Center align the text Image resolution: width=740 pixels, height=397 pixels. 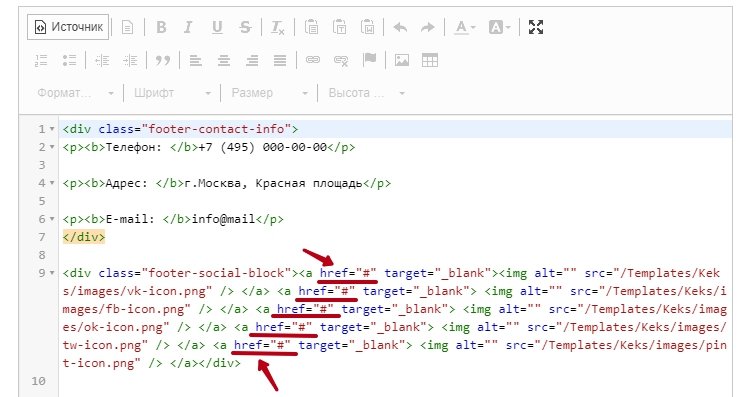click(x=224, y=60)
